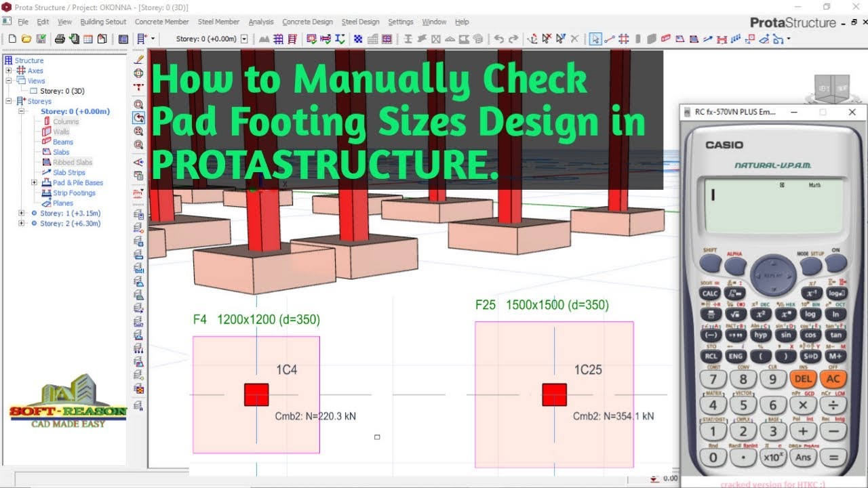The height and width of the screenshot is (488, 868).
Task: Select Columns in the structure tree
Action: [x=66, y=121]
